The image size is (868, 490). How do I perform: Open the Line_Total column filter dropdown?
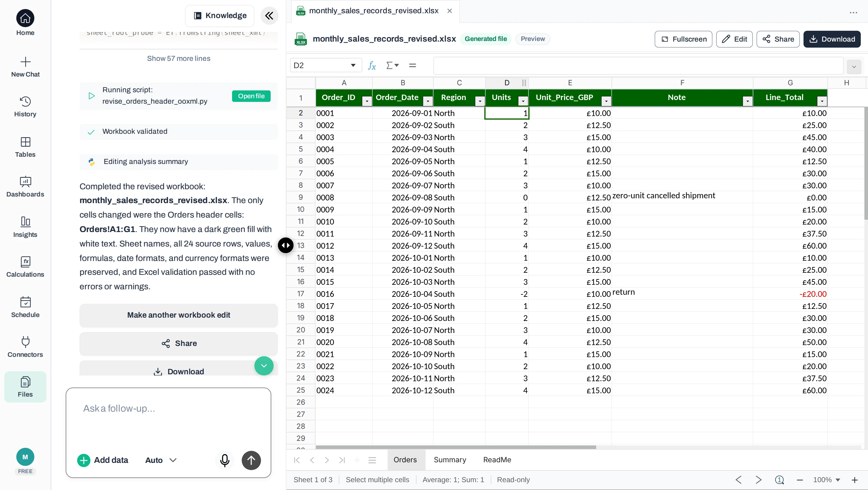coord(822,101)
